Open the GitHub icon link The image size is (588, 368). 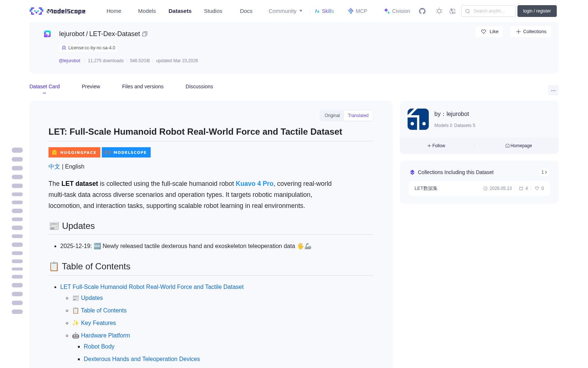[422, 11]
